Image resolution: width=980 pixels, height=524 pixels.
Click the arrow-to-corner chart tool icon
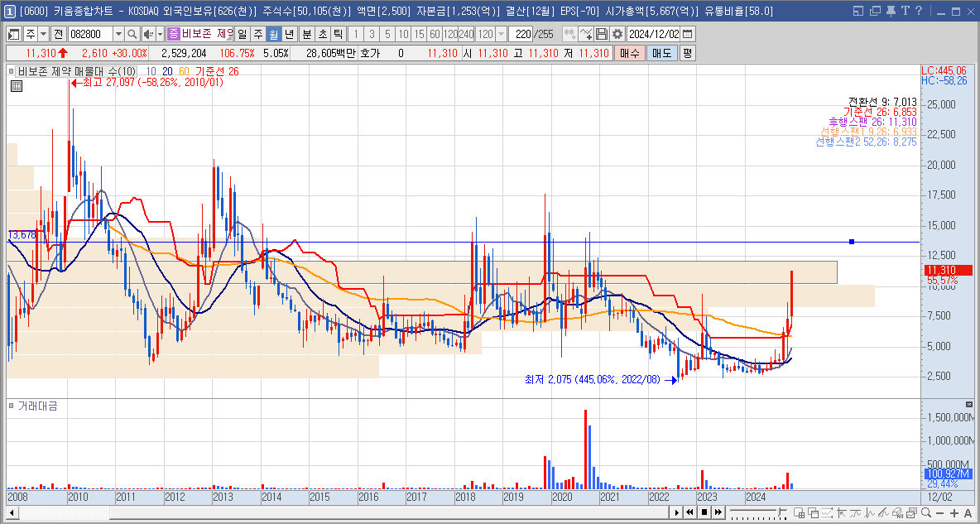(x=841, y=512)
